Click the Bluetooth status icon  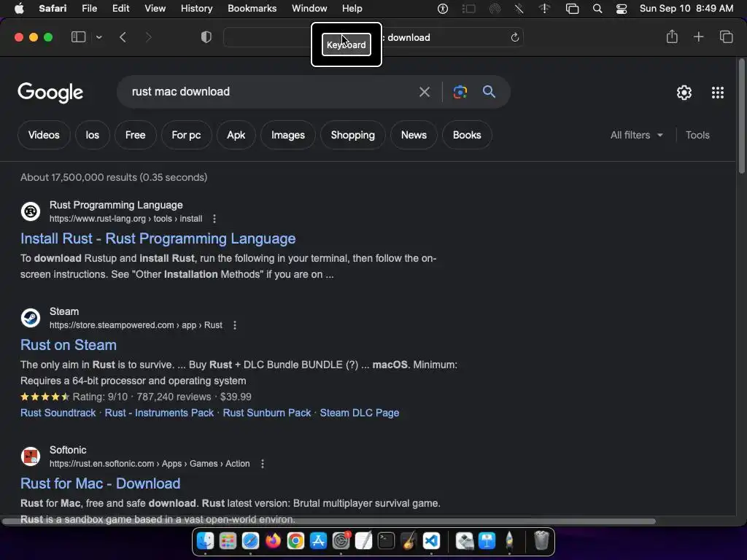(519, 9)
